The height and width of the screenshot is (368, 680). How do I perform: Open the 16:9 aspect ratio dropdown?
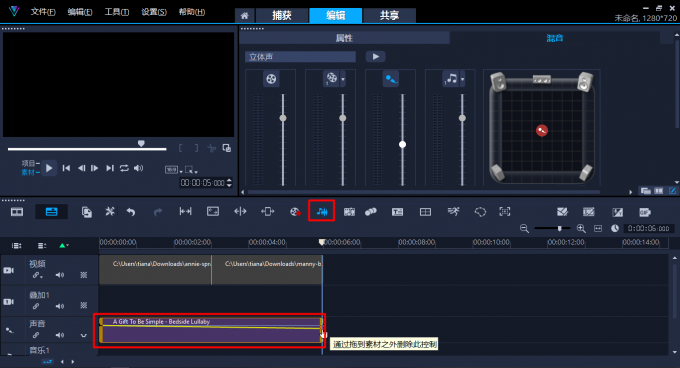click(173, 169)
